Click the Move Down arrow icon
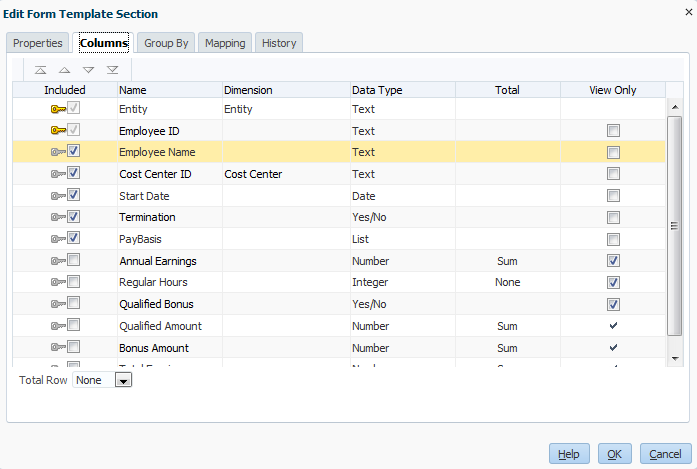Image resolution: width=697 pixels, height=469 pixels. [88, 70]
